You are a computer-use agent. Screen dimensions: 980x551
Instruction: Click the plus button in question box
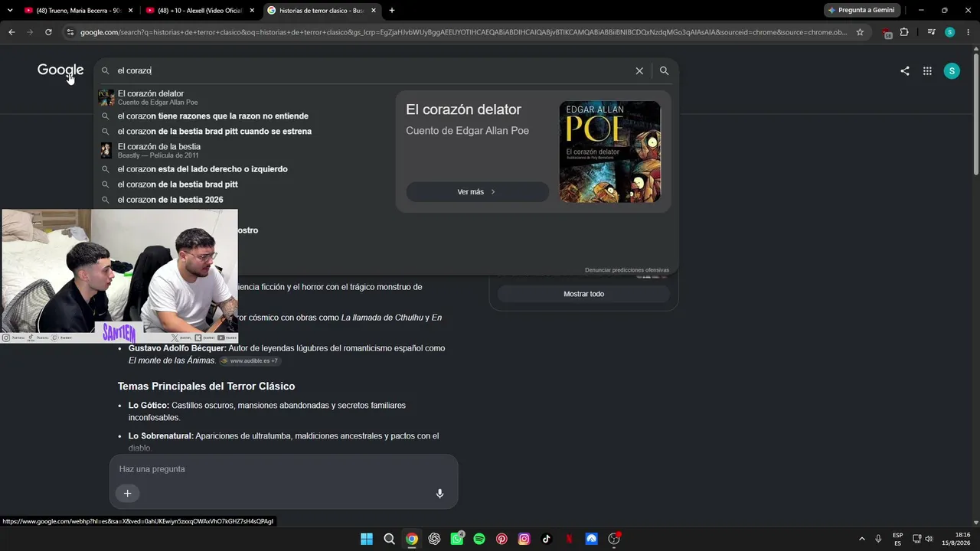[x=127, y=494]
